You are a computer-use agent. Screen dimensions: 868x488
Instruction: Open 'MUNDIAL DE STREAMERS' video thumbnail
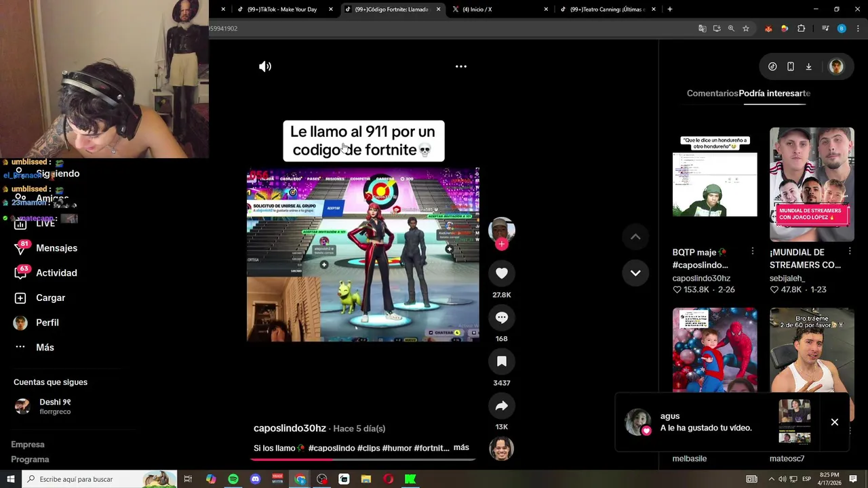812,184
